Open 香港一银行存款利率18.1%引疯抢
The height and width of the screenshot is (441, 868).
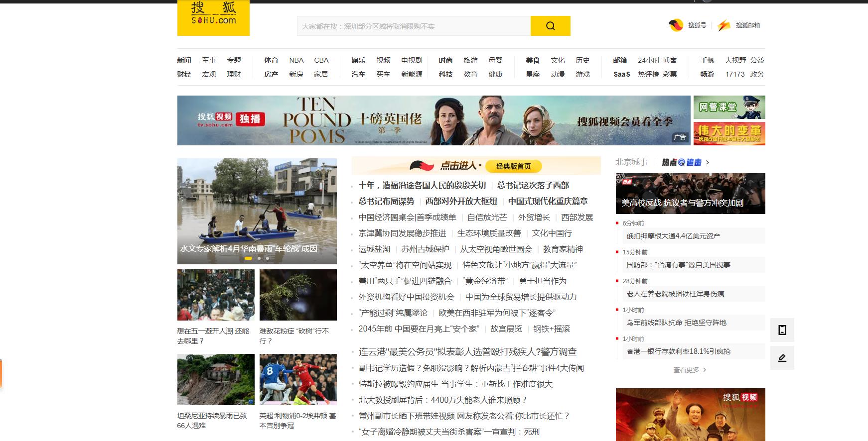click(x=678, y=351)
